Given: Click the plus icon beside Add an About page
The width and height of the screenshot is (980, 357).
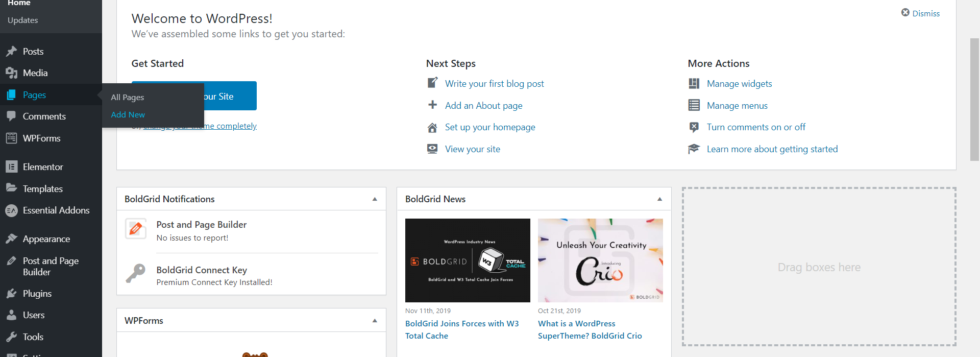Looking at the screenshot, I should point(432,105).
